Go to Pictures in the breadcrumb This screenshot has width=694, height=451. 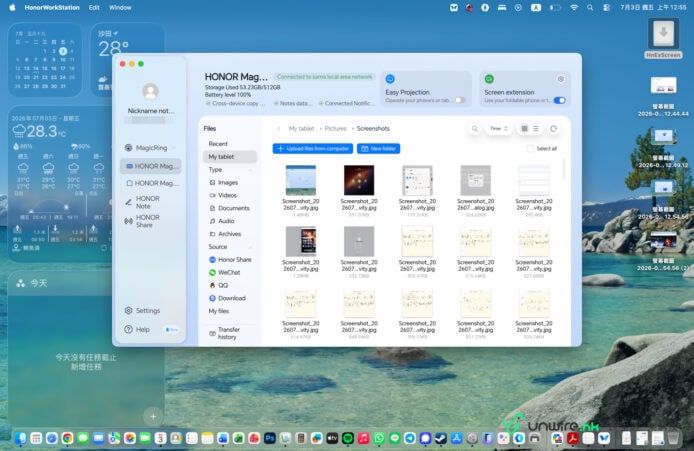coord(335,129)
